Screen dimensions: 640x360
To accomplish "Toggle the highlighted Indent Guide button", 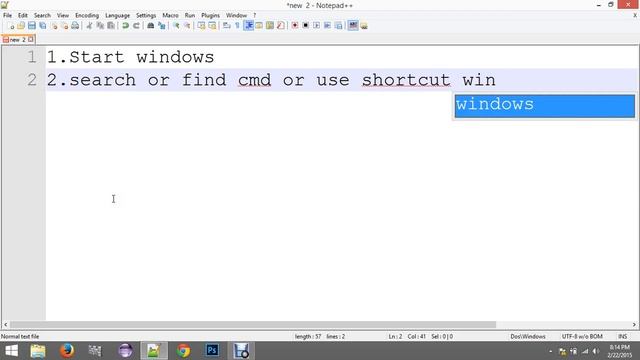I will (x=248, y=26).
